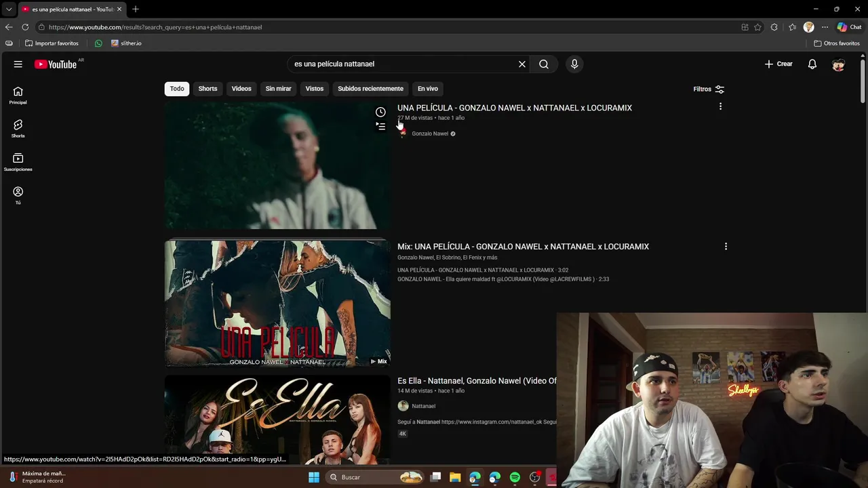Open the tab list dropdown arrow
868x488 pixels.
pos(9,9)
